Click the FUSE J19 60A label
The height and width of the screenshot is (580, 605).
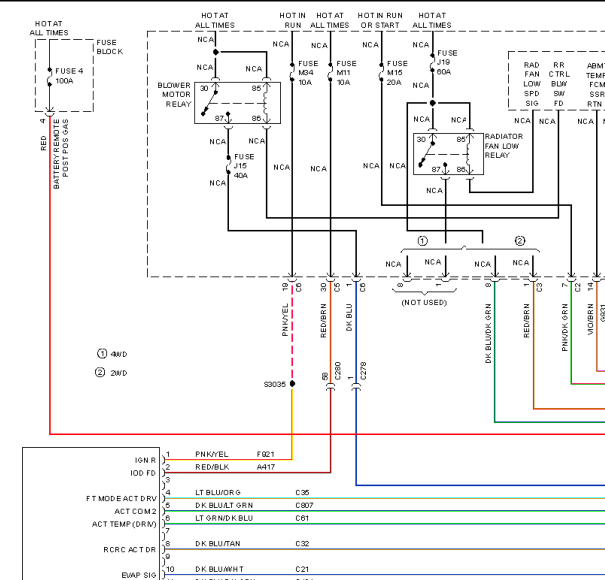[447, 63]
